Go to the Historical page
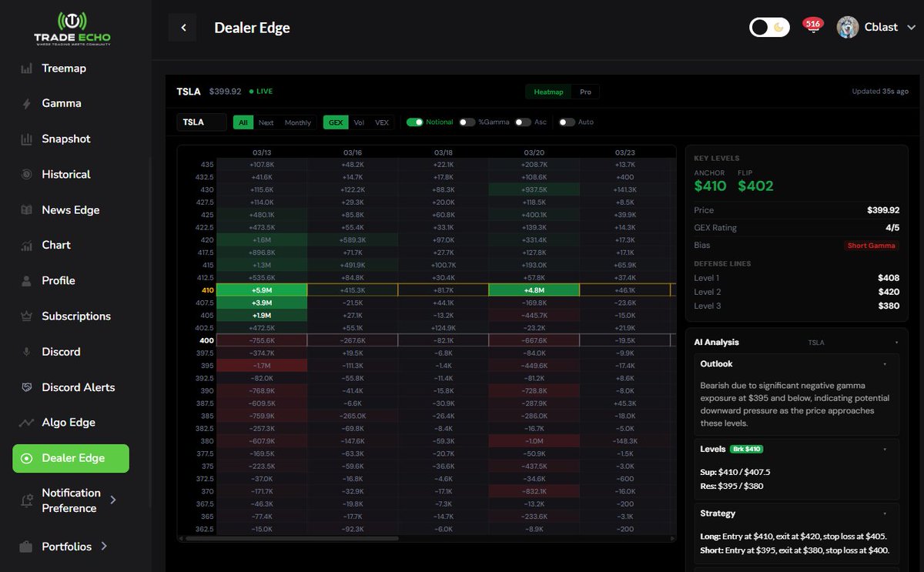This screenshot has width=924, height=572. coord(66,175)
